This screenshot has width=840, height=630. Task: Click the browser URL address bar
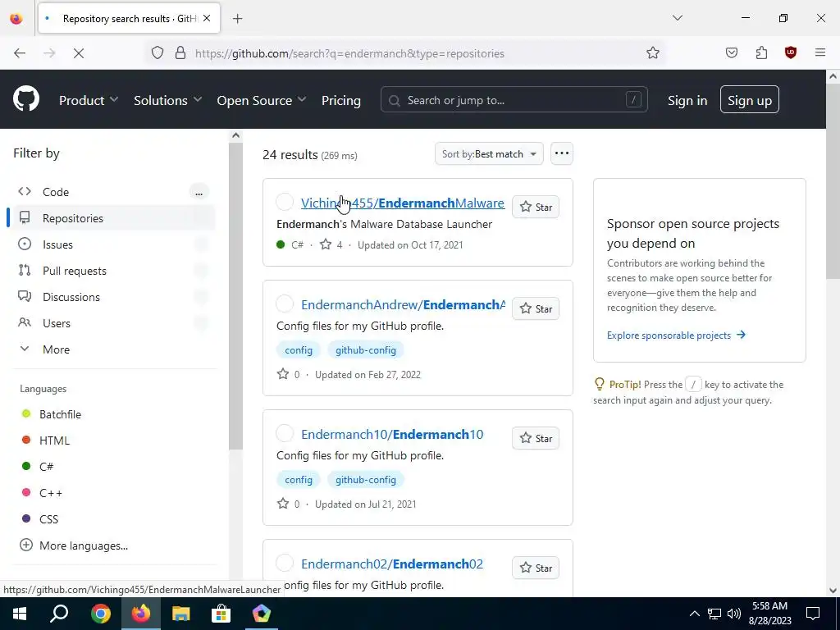[x=407, y=53]
